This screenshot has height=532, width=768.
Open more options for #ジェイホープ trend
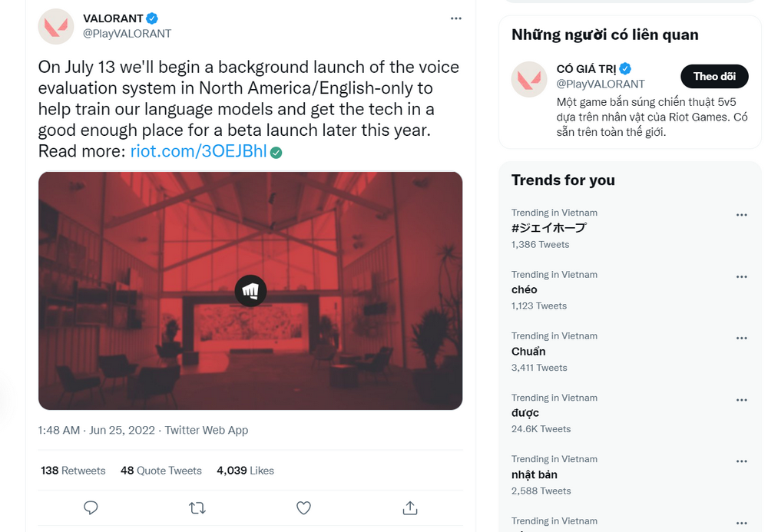tap(741, 215)
